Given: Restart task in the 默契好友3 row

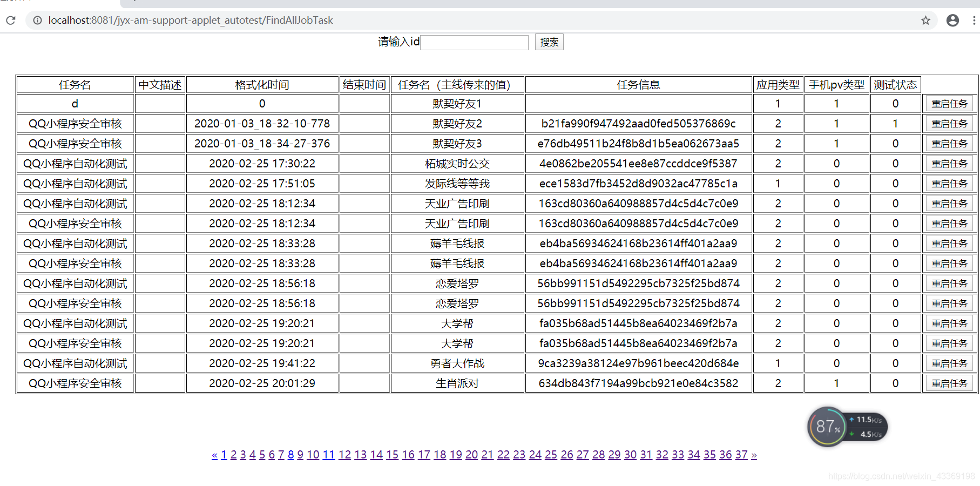Looking at the screenshot, I should coord(949,144).
